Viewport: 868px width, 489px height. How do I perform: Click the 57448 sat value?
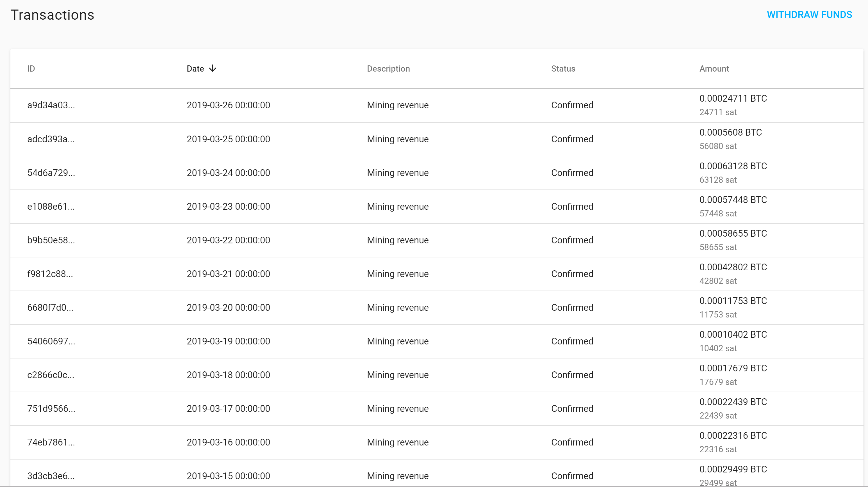(x=718, y=214)
